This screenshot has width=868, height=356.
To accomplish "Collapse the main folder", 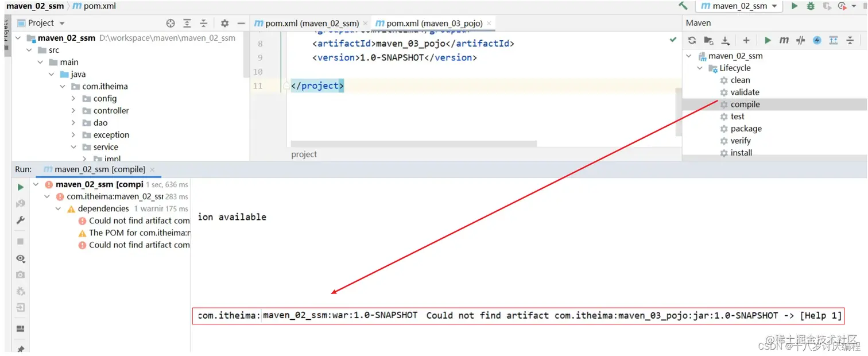I will click(40, 62).
